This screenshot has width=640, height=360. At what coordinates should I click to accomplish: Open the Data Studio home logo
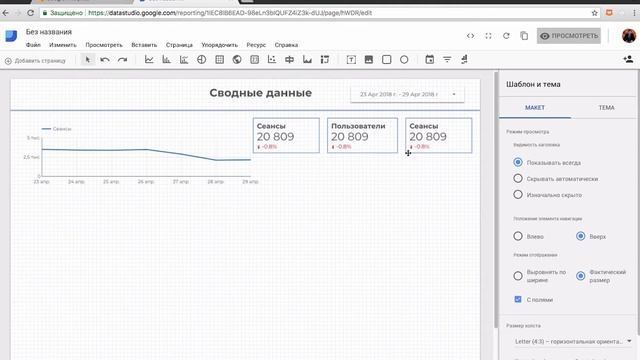pyautogui.click(x=11, y=36)
